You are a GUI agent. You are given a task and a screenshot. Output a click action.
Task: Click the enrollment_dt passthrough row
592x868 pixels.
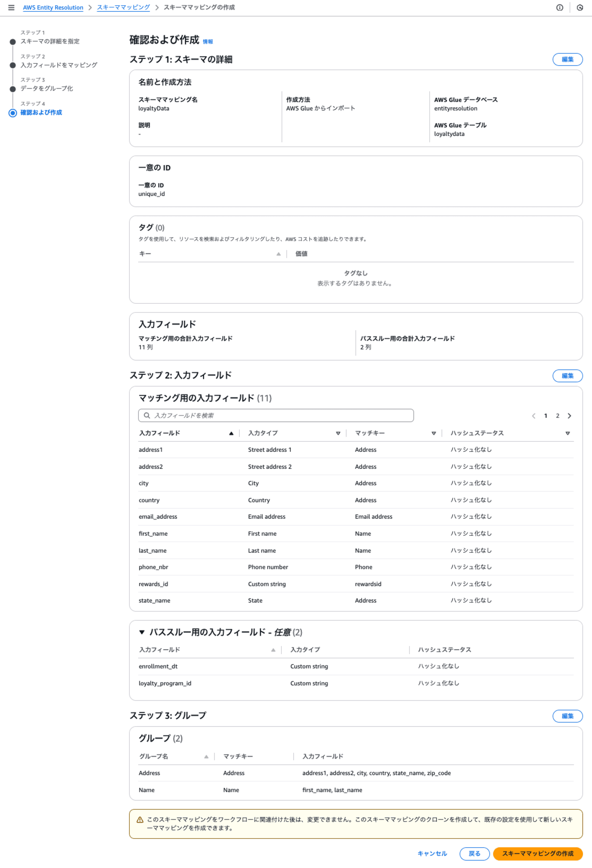[x=356, y=666]
